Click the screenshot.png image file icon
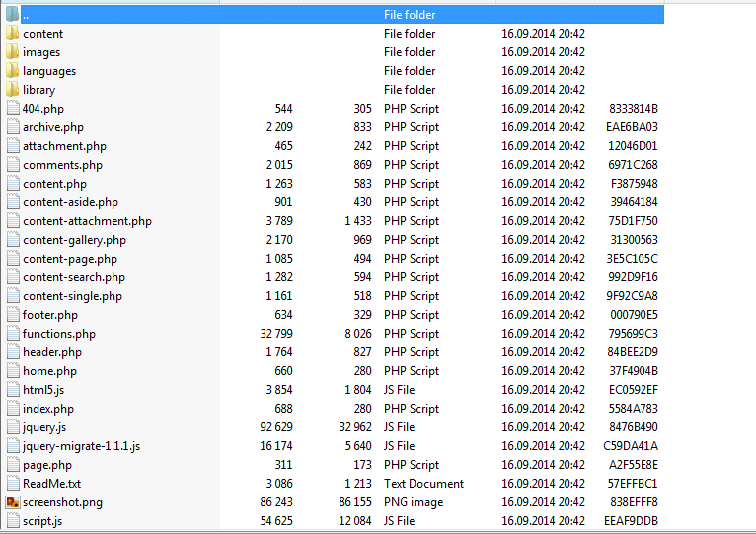The image size is (756, 534). click(x=12, y=502)
